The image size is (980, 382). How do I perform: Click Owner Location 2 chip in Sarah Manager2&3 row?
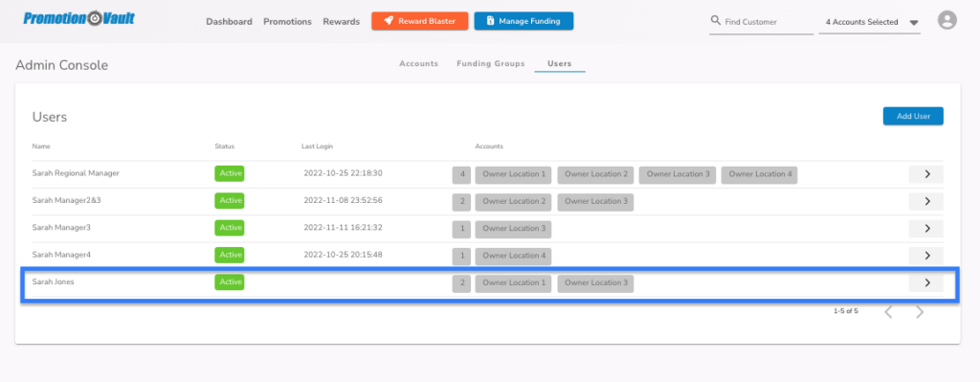coord(513,201)
